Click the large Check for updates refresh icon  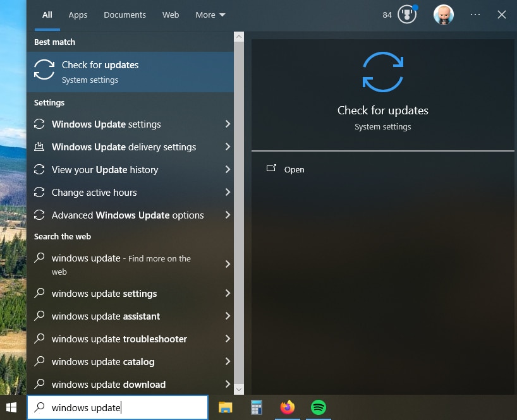pyautogui.click(x=382, y=71)
